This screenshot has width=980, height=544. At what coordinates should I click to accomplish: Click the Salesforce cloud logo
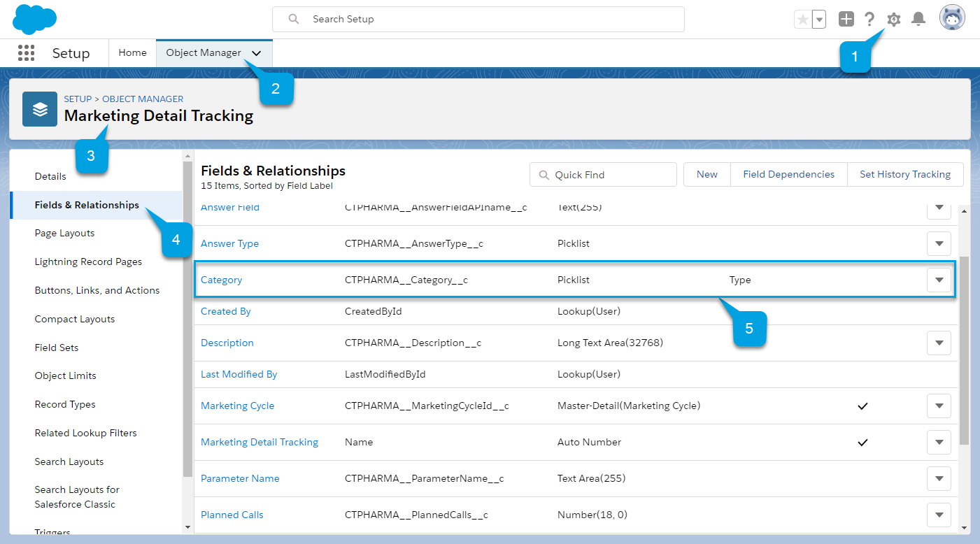pyautogui.click(x=34, y=19)
